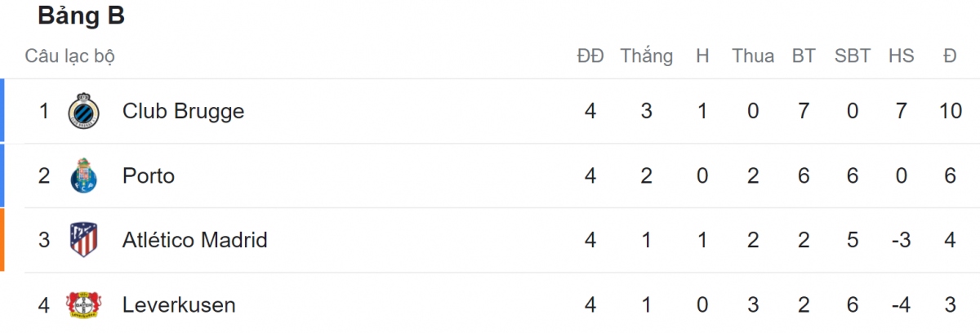Click the Câu lạc bộ column header
Screen dimensions: 980x333
coord(69,56)
